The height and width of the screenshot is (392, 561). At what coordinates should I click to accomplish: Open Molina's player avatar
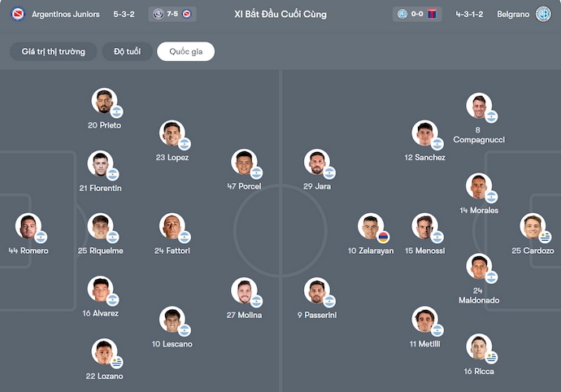[242, 290]
